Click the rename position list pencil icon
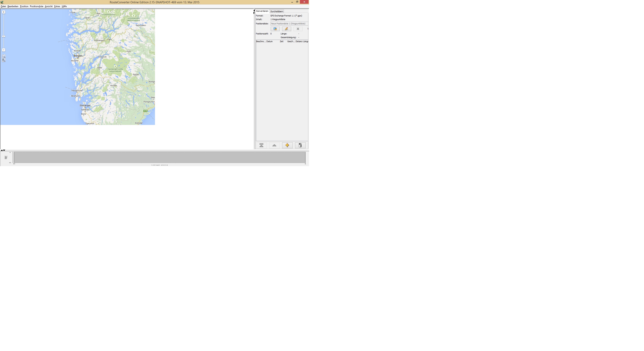The image size is (644, 351). click(287, 29)
